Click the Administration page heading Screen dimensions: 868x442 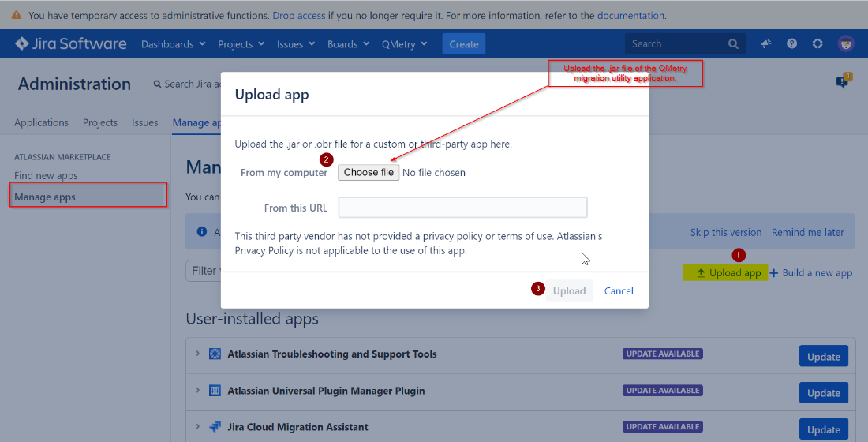74,84
